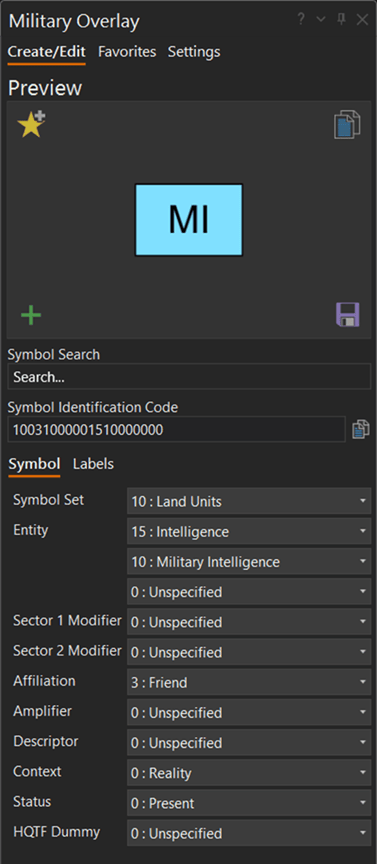The height and width of the screenshot is (864, 377).
Task: Click the Descriptor label
Action: point(46,741)
